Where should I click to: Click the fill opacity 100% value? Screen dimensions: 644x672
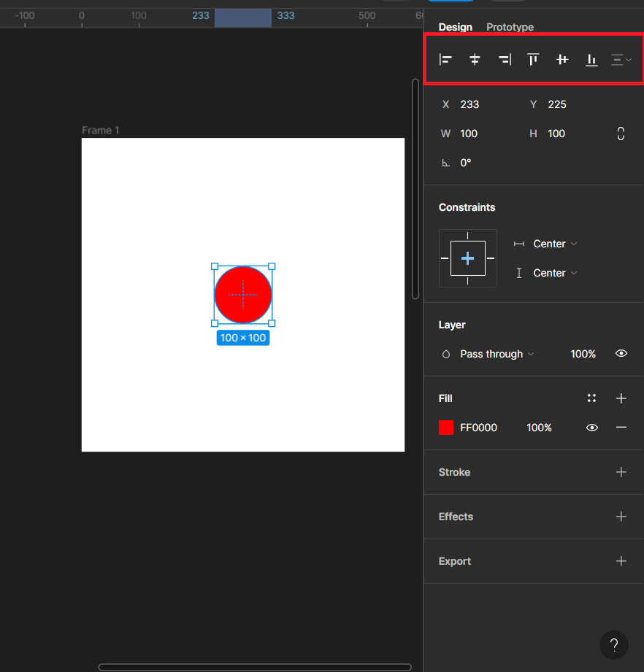539,428
